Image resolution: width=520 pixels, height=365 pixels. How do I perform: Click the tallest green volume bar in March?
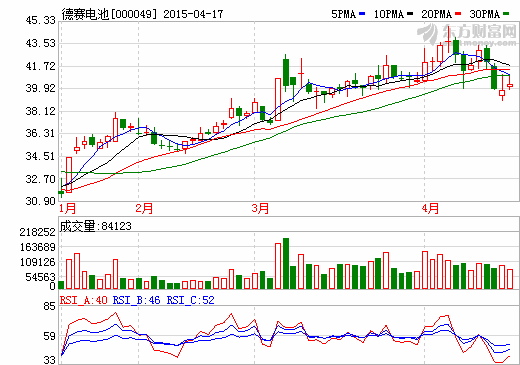(286, 263)
